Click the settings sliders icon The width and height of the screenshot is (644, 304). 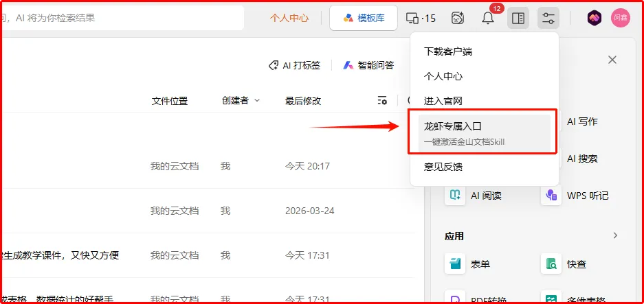tap(548, 18)
